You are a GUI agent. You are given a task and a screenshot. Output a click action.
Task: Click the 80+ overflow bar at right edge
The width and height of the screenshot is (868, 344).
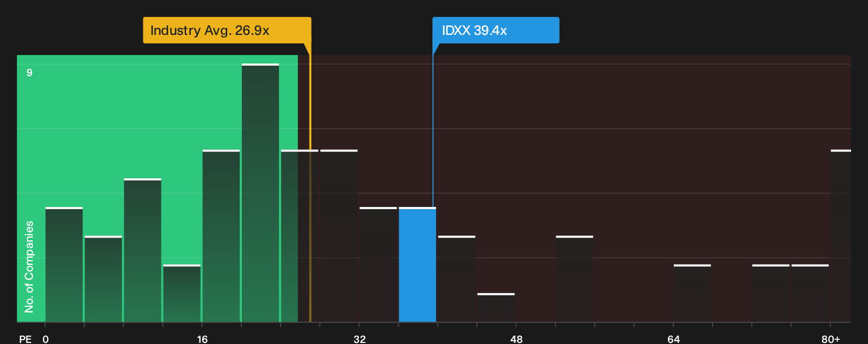(841, 236)
